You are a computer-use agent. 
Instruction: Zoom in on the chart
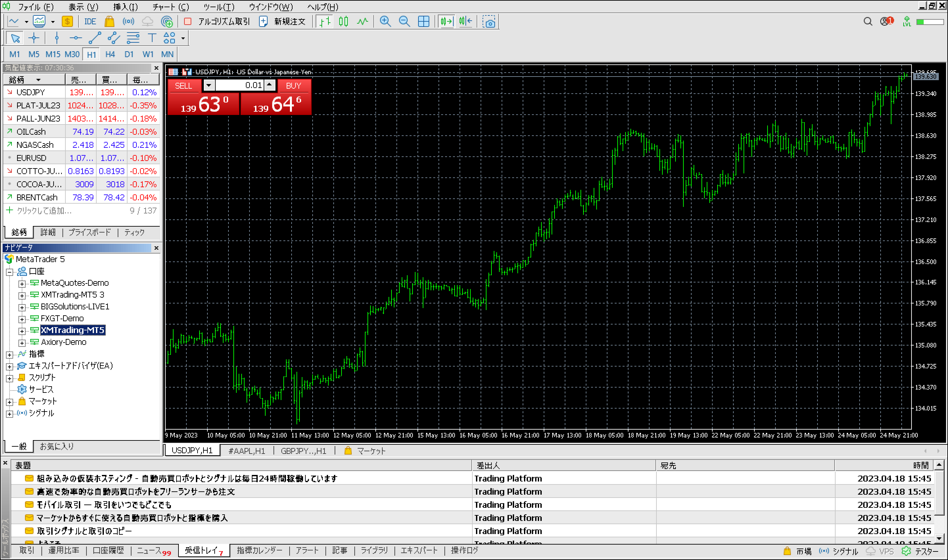(385, 21)
